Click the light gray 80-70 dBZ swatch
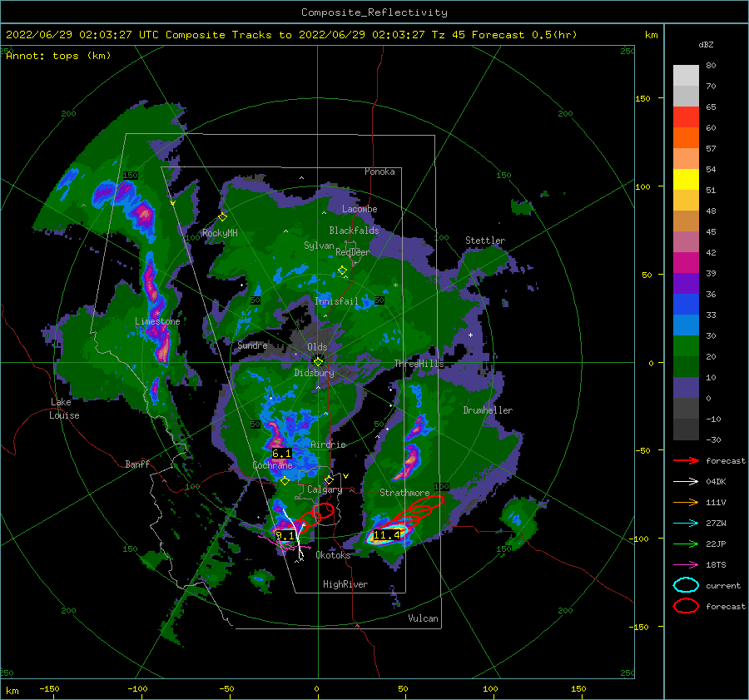749x700 pixels. (686, 76)
